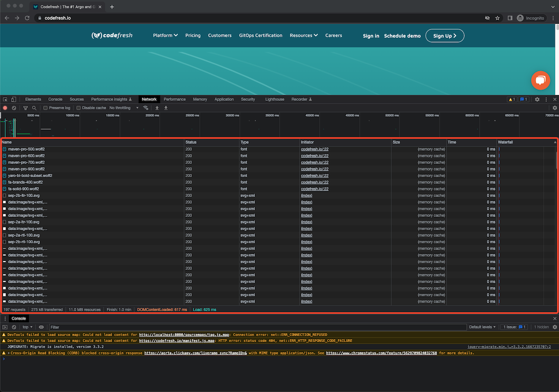The width and height of the screenshot is (559, 392).
Task: Open search in Network panel
Action: pos(34,108)
